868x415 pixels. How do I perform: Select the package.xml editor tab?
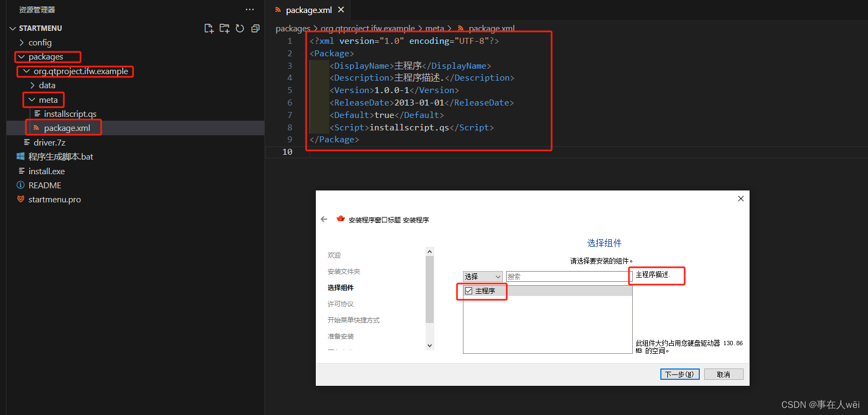point(308,10)
